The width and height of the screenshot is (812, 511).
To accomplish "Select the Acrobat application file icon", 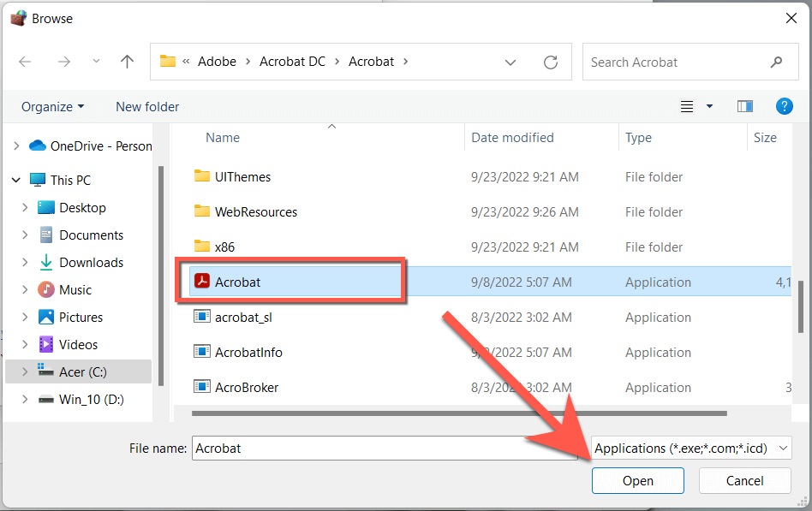I will (202, 282).
